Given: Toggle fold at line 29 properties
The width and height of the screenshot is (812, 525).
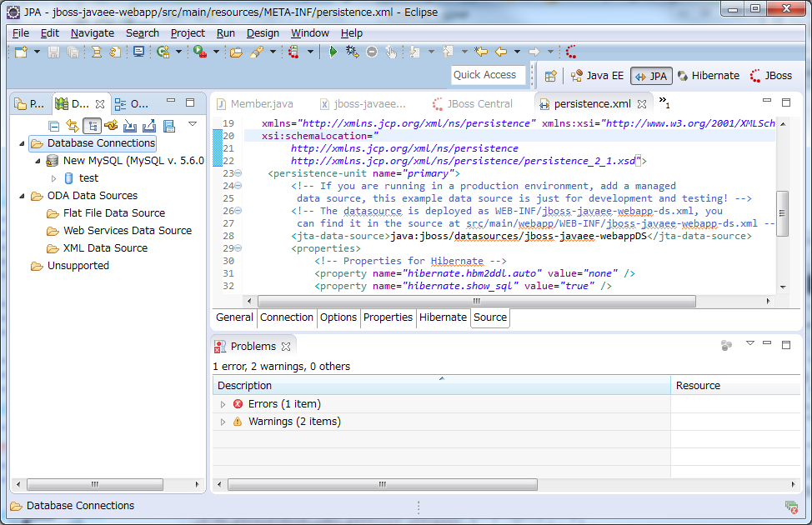Looking at the screenshot, I should 238,248.
